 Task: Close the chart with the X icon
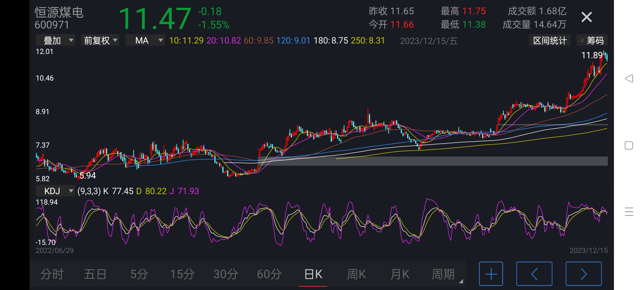(587, 17)
